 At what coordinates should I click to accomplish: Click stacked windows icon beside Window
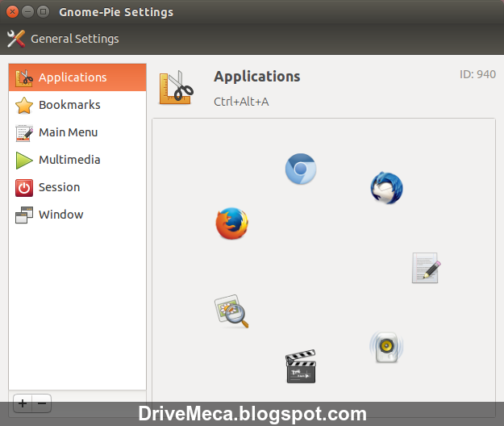24,215
